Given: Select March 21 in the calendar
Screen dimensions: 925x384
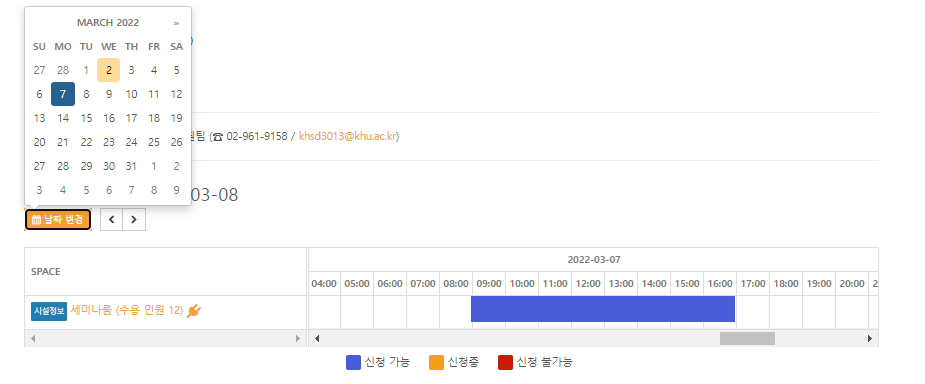Looking at the screenshot, I should (63, 142).
